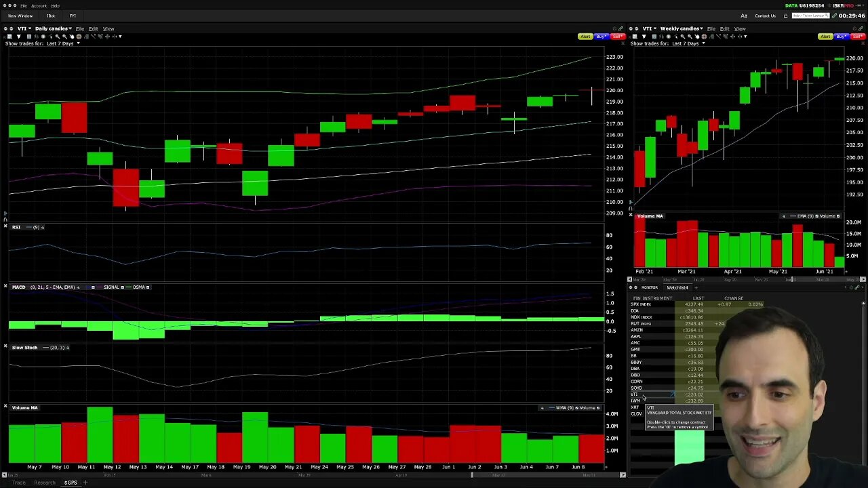Expand the RSI (9) parameters arrow

tap(43, 227)
